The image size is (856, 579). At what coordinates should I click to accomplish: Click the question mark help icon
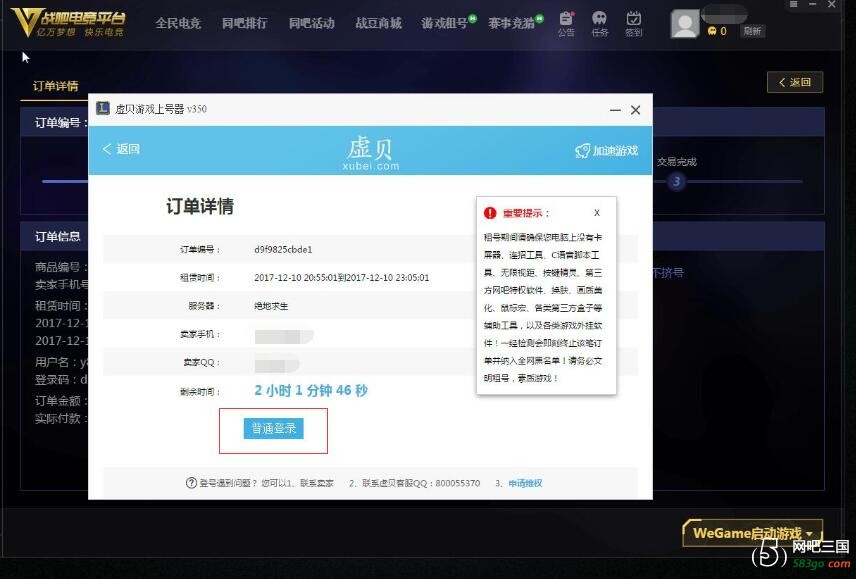(191, 483)
